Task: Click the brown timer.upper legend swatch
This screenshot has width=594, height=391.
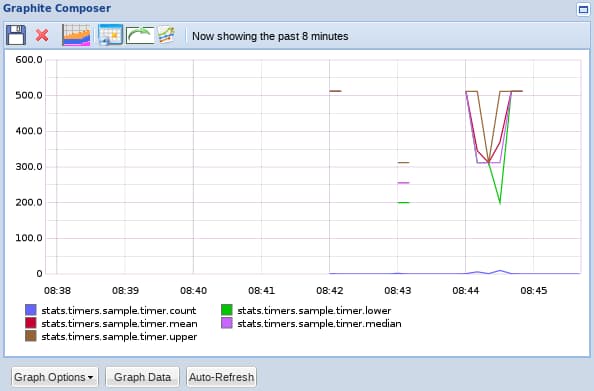Action: (31, 336)
